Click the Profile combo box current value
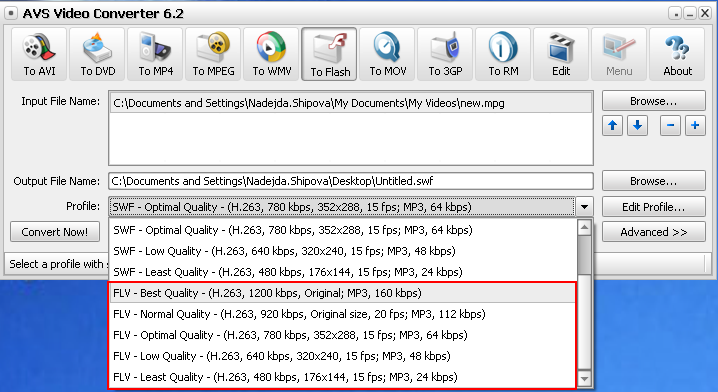Screen dimensions: 718x392 [342, 207]
